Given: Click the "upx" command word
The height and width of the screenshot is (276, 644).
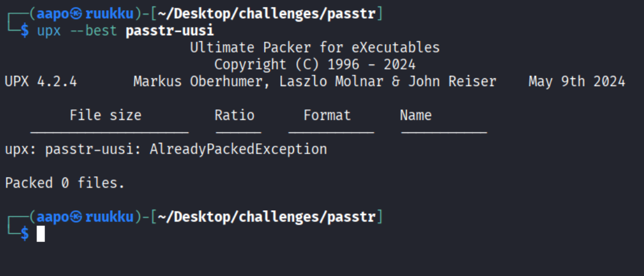Looking at the screenshot, I should (x=49, y=31).
